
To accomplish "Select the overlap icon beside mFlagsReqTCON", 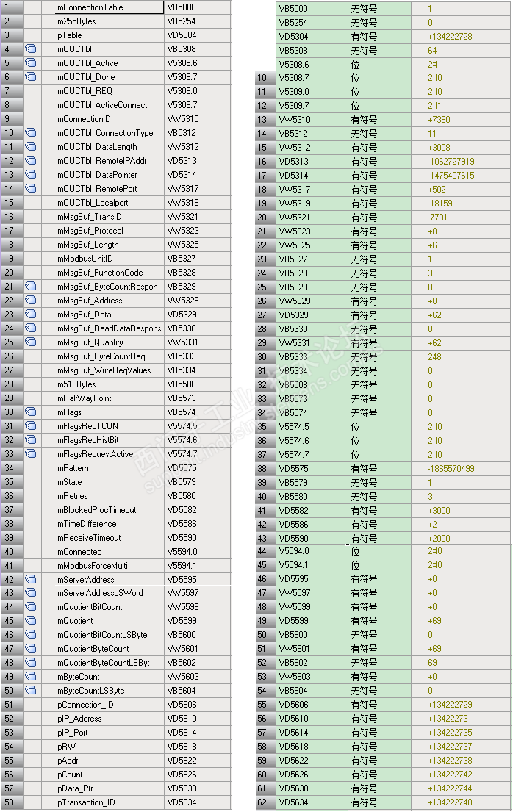I will (x=31, y=426).
